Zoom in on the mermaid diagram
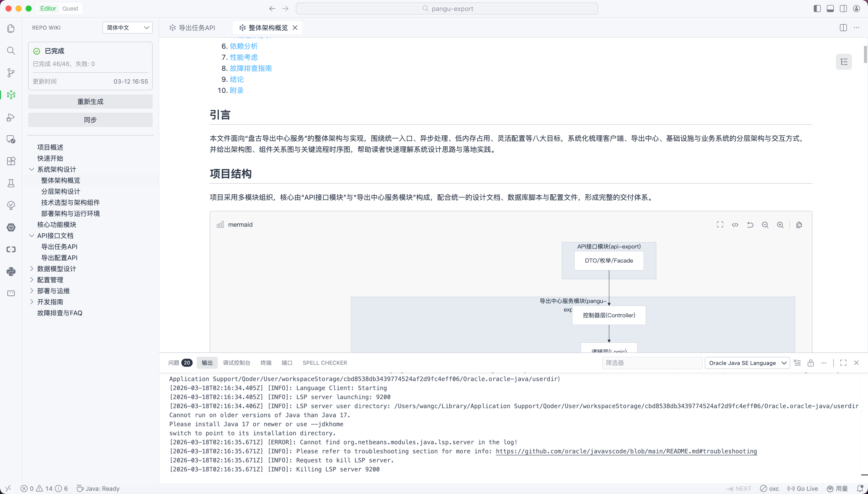 coord(780,225)
